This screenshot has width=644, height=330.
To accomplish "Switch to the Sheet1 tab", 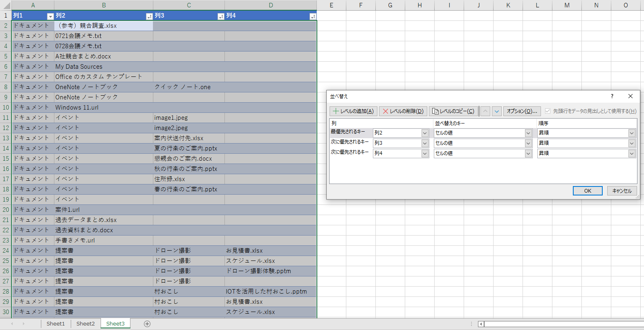I will (x=56, y=323).
